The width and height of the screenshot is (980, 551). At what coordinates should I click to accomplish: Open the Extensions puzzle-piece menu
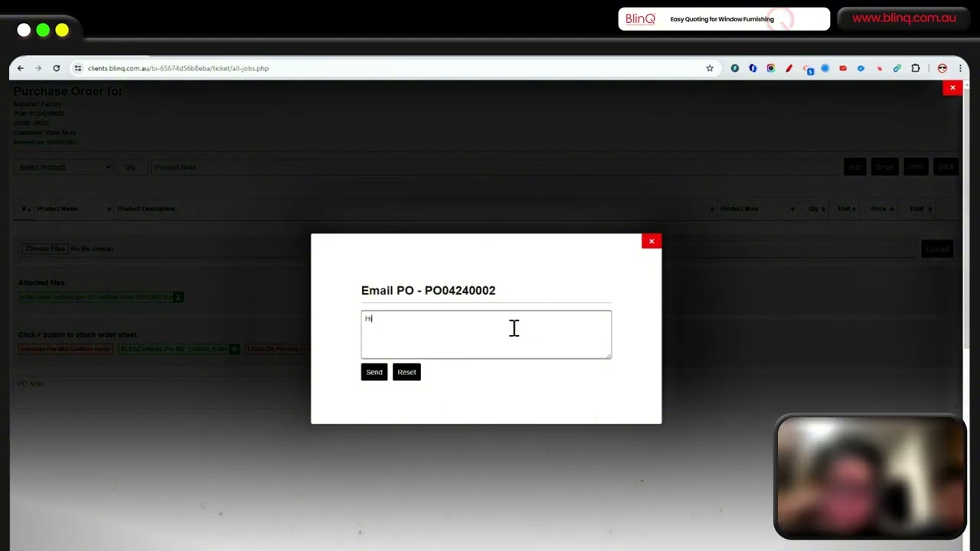coord(915,68)
